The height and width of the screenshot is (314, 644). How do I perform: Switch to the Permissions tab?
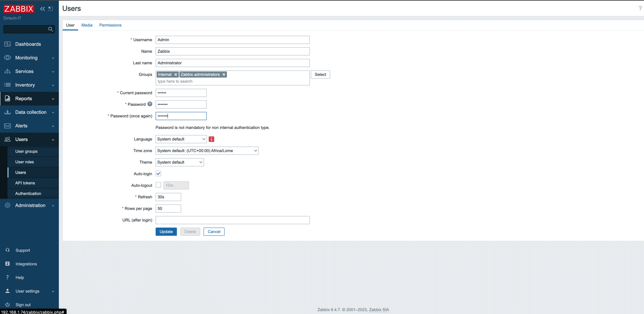click(110, 25)
